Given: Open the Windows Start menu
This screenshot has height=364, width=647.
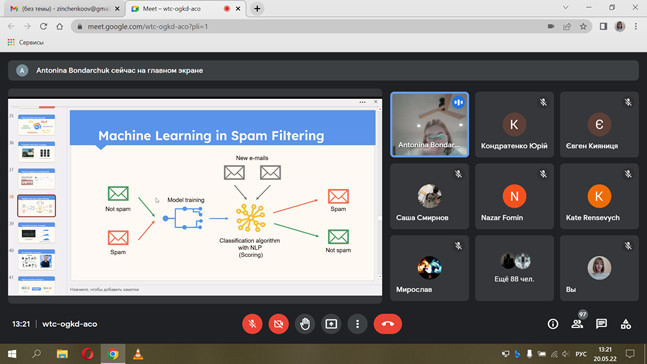Looking at the screenshot, I should click(x=12, y=354).
